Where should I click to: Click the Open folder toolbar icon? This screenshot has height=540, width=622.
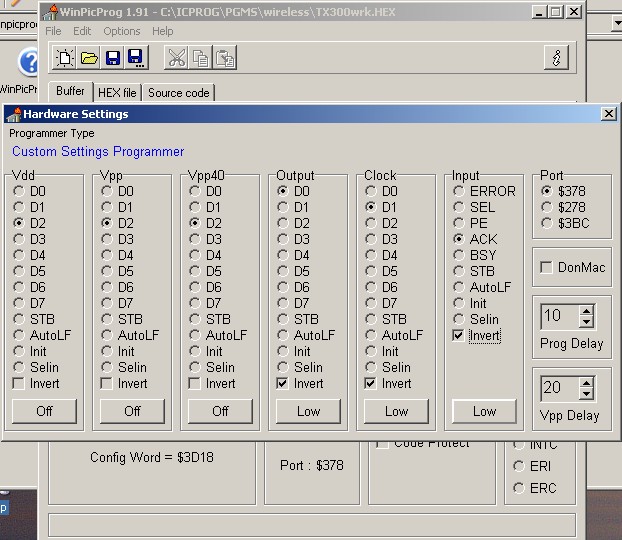(89, 58)
